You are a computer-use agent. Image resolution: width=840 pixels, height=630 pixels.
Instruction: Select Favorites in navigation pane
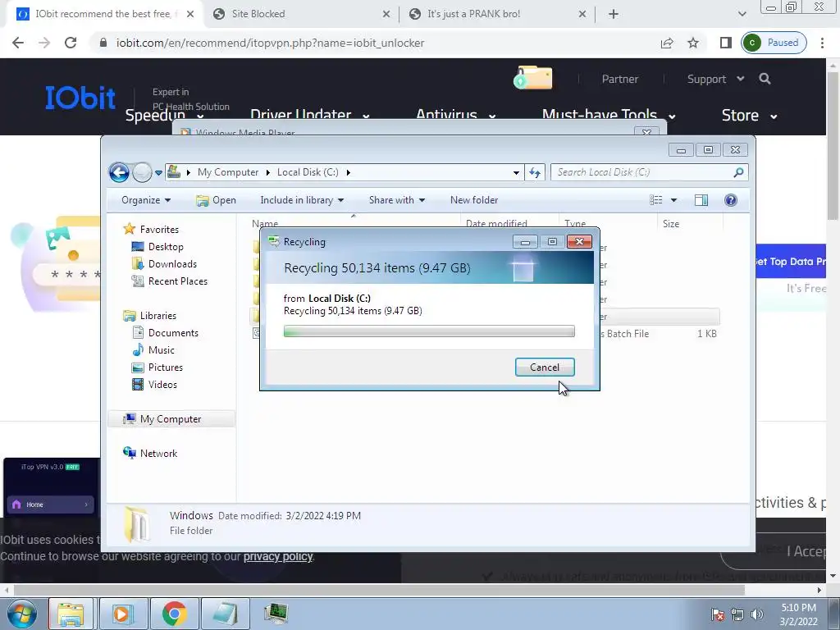coord(159,230)
